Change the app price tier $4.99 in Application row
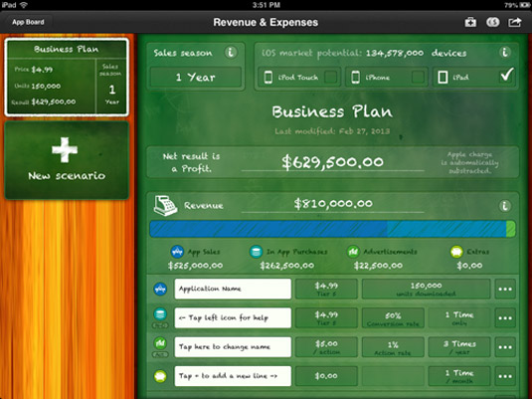532x399 pixels. (326, 289)
